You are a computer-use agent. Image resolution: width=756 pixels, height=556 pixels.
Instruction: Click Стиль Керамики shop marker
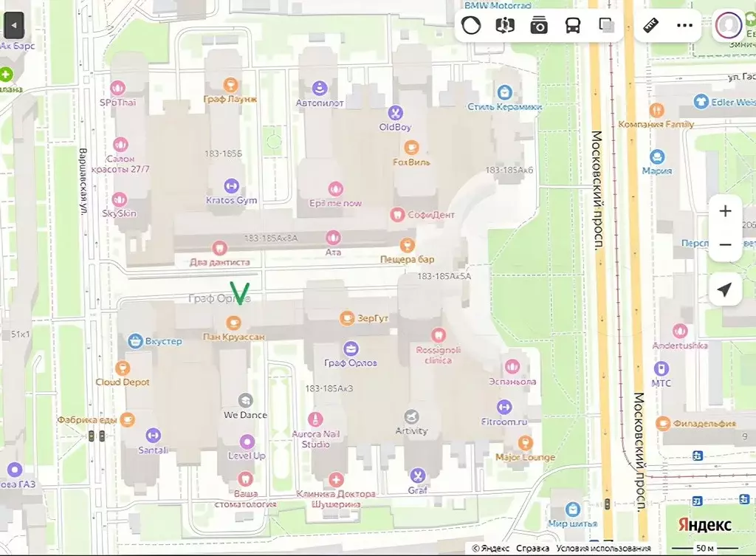tap(504, 92)
